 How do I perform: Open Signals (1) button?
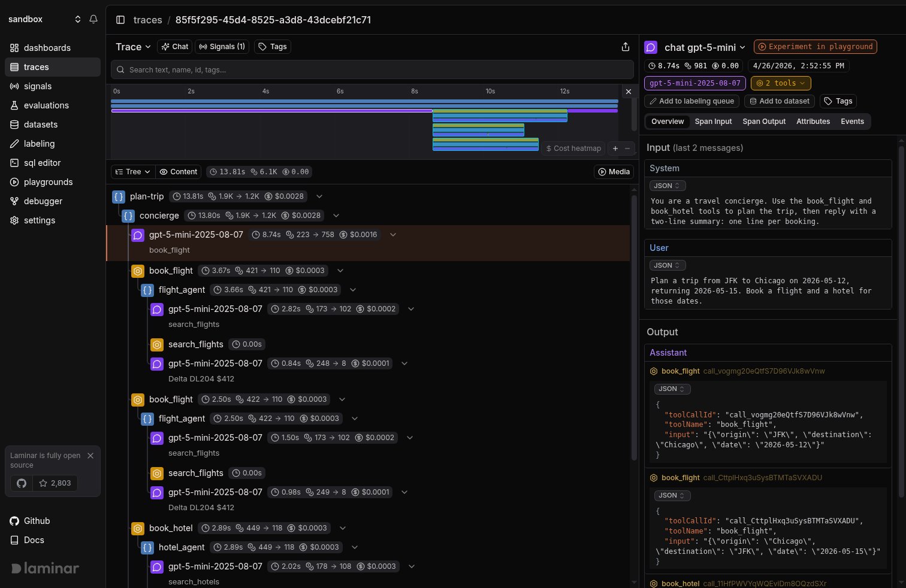tap(222, 47)
